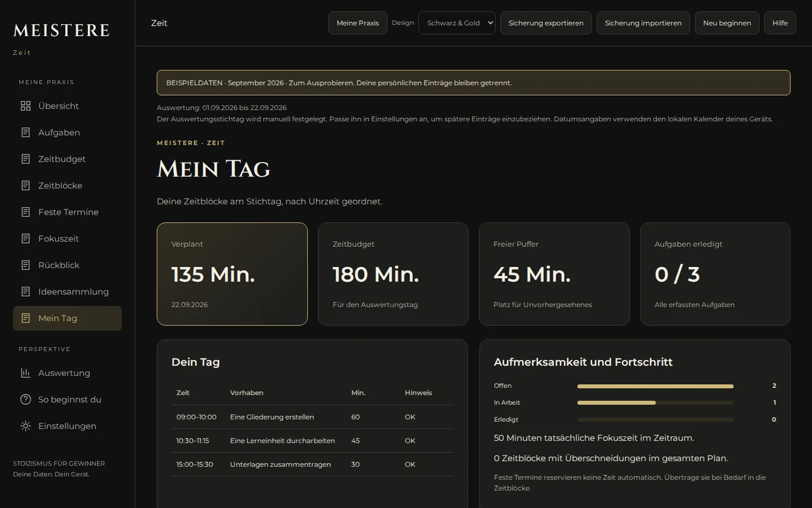
Task: Click 'Eine Lerneinheit durcharbeiten' cell
Action: click(x=282, y=441)
